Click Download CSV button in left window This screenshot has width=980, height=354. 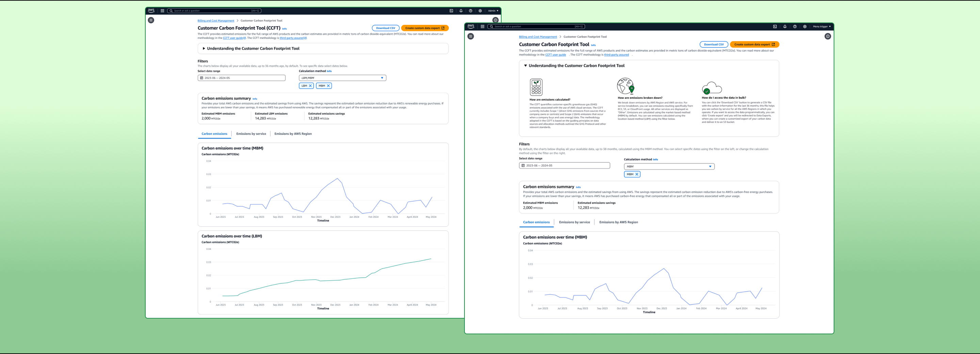386,28
